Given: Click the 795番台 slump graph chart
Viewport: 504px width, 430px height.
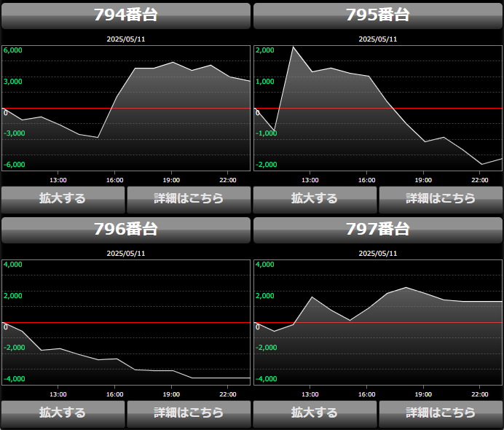Looking at the screenshot, I should coord(378,108).
